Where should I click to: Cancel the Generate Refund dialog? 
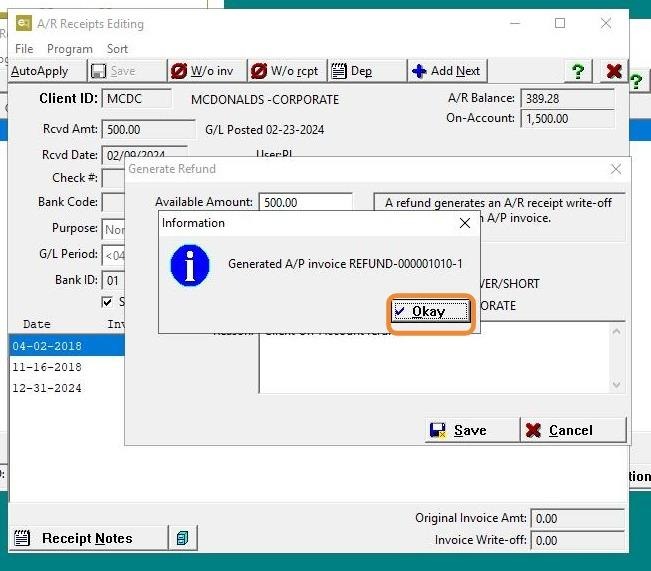(x=573, y=430)
